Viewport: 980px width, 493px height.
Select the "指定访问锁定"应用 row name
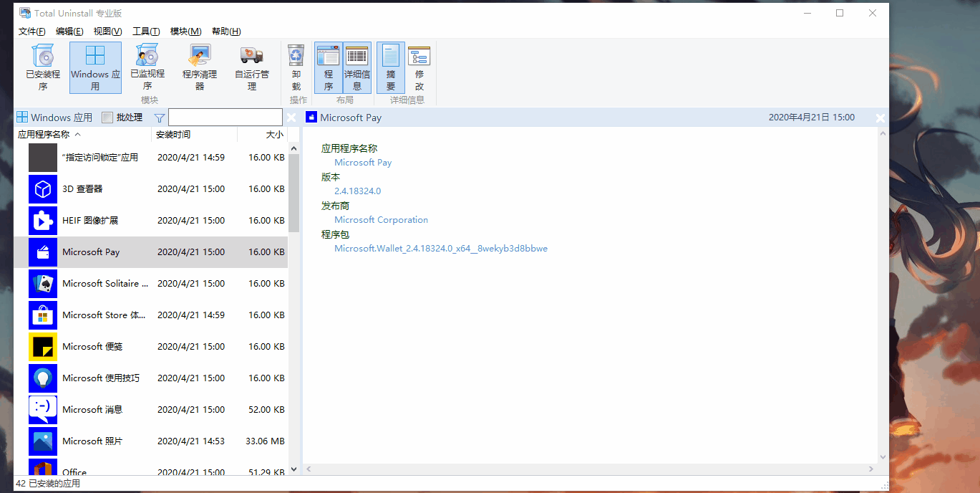point(100,158)
